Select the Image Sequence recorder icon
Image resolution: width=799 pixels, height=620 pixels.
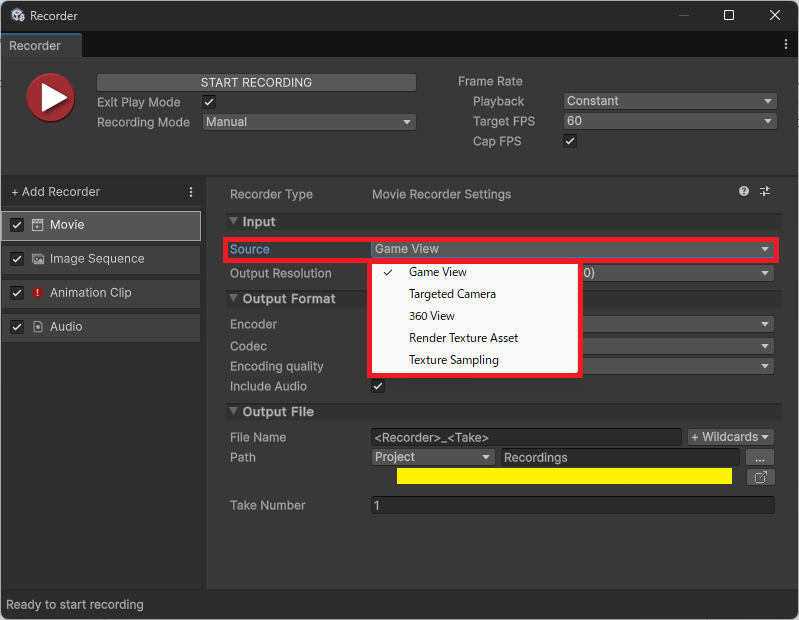point(38,259)
